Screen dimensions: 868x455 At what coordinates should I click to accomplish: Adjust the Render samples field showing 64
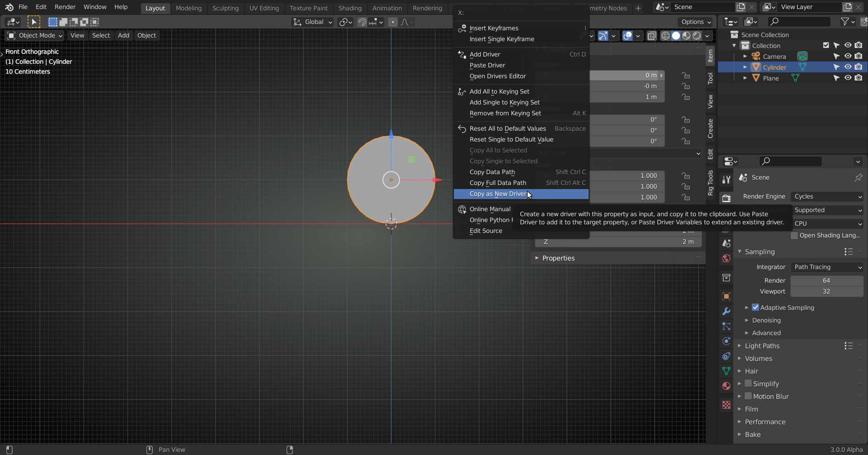click(827, 280)
